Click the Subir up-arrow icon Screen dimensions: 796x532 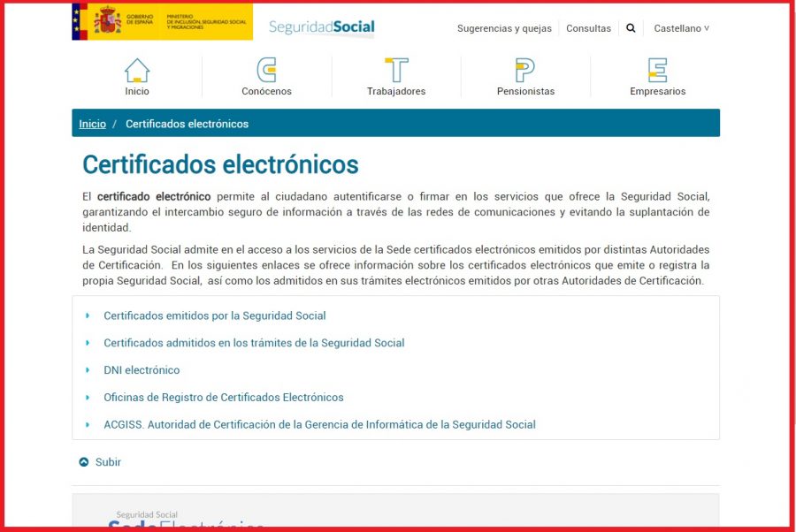point(84,462)
